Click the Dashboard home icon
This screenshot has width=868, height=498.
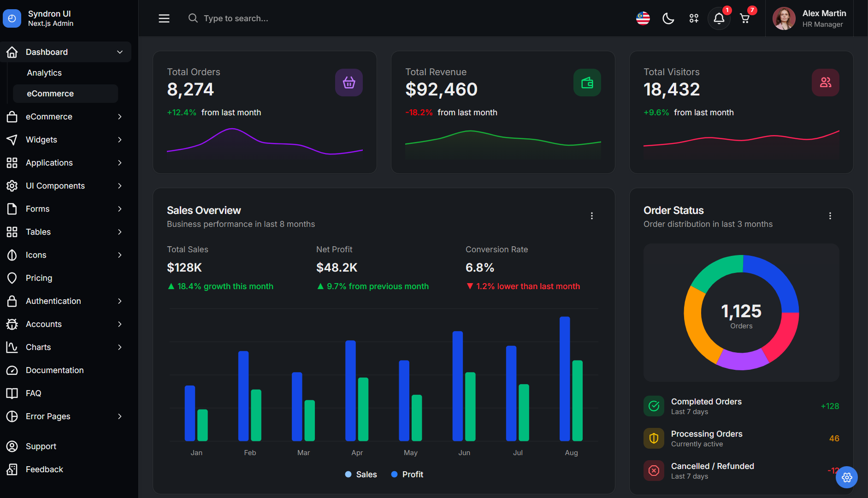click(12, 52)
